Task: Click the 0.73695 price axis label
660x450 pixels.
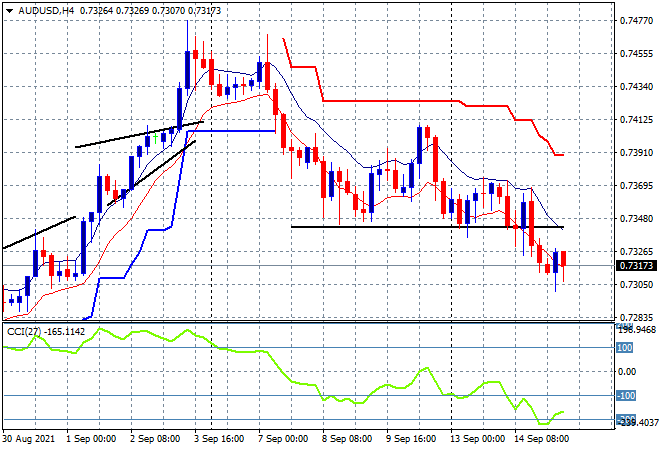Action: point(636,186)
